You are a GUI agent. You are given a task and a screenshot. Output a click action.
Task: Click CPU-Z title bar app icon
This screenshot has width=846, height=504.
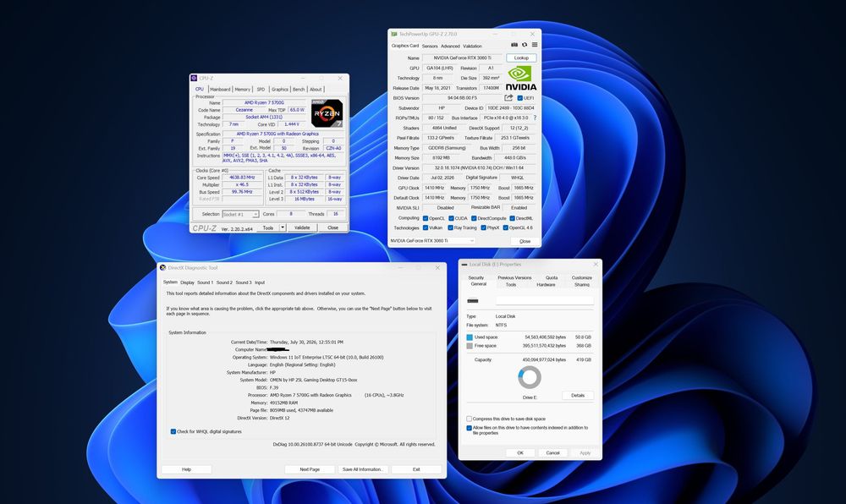[194, 78]
